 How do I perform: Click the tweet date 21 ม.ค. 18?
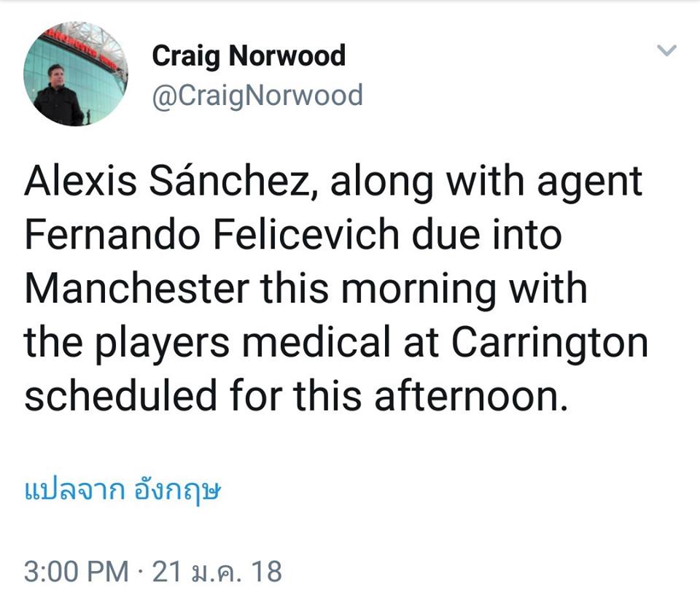coord(217,571)
